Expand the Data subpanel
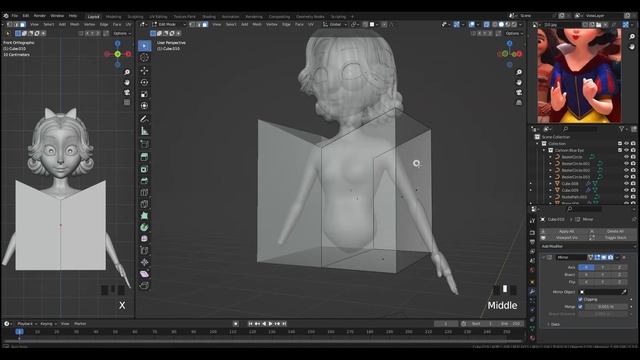 click(x=555, y=324)
